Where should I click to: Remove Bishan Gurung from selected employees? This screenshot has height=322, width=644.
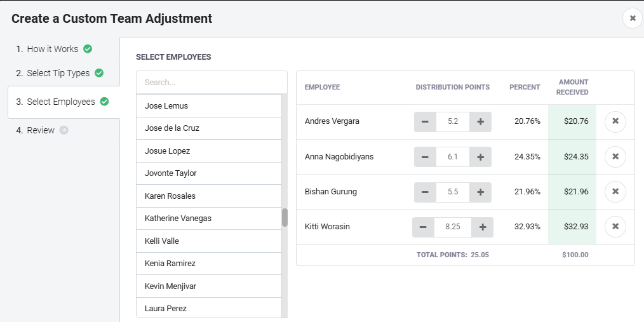tap(615, 191)
